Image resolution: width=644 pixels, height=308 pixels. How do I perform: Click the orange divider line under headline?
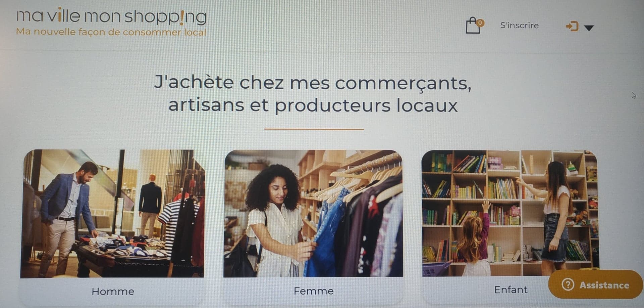click(x=314, y=129)
